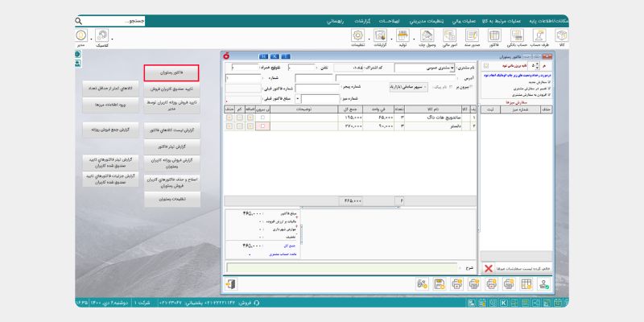Viewport: 644px width, 322px height.
Task: Open the کالا (goods) toolbar icon
Action: coord(561,35)
